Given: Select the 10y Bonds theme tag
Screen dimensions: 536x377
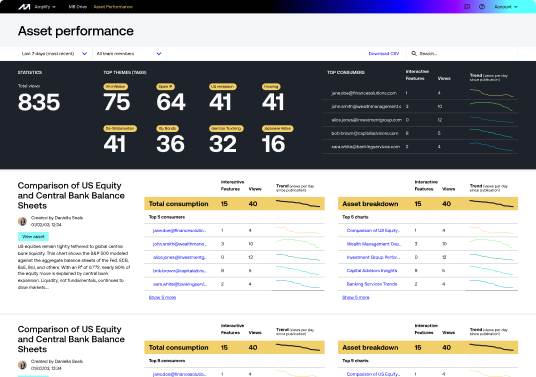Looking at the screenshot, I should (x=167, y=129).
